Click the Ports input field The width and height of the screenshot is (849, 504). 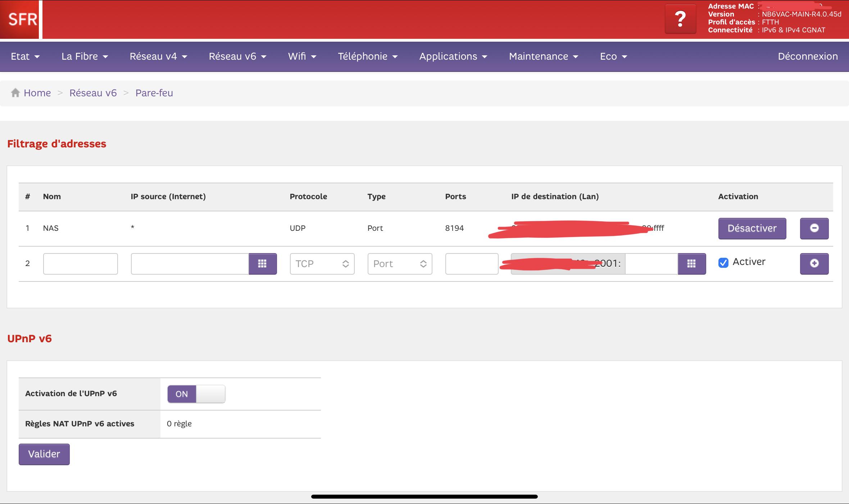click(471, 264)
